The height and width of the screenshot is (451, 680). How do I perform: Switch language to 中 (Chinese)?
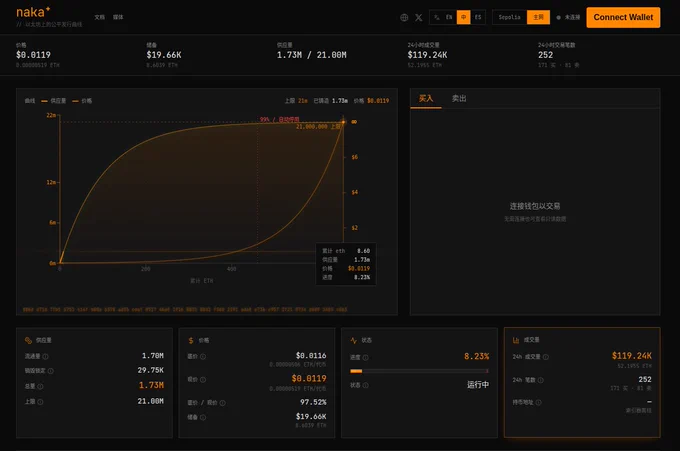tap(464, 17)
